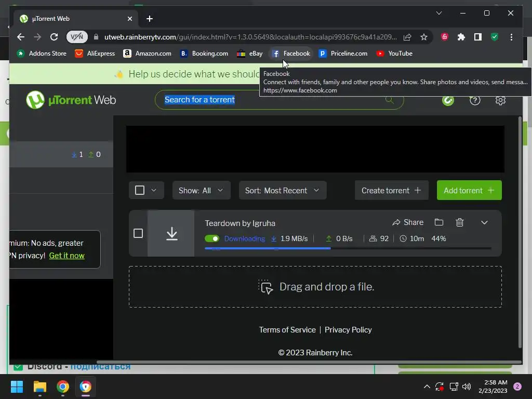Open µTorrent settings gear
This screenshot has width=532, height=399.
tap(500, 100)
